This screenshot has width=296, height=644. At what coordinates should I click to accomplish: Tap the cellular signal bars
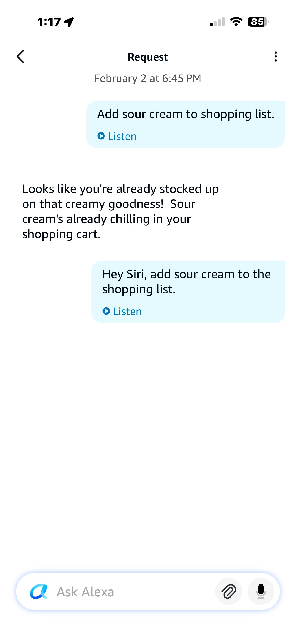point(217,22)
